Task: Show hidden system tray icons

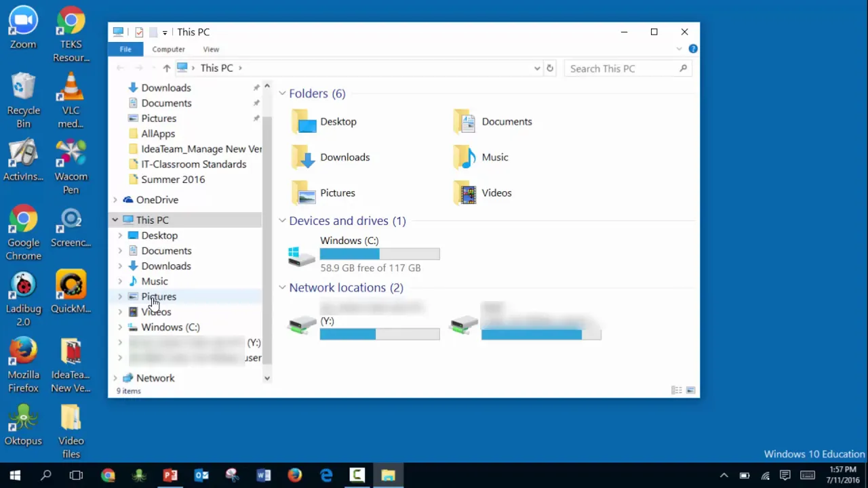Action: tap(724, 475)
